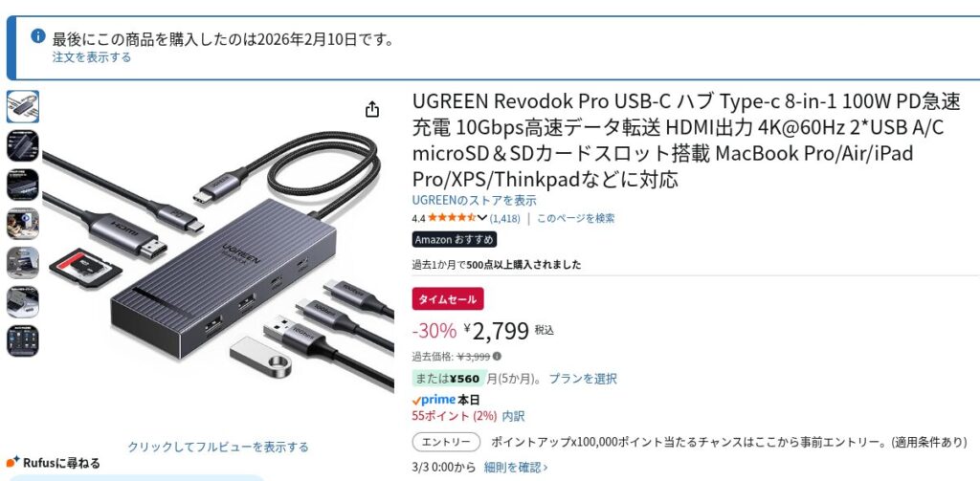Click the prime logo badge
The image size is (980, 481).
point(434,400)
